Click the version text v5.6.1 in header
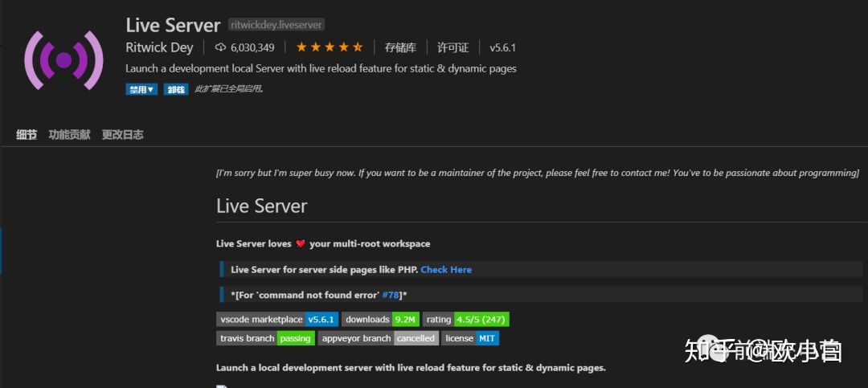The width and height of the screenshot is (868, 388). click(x=502, y=47)
